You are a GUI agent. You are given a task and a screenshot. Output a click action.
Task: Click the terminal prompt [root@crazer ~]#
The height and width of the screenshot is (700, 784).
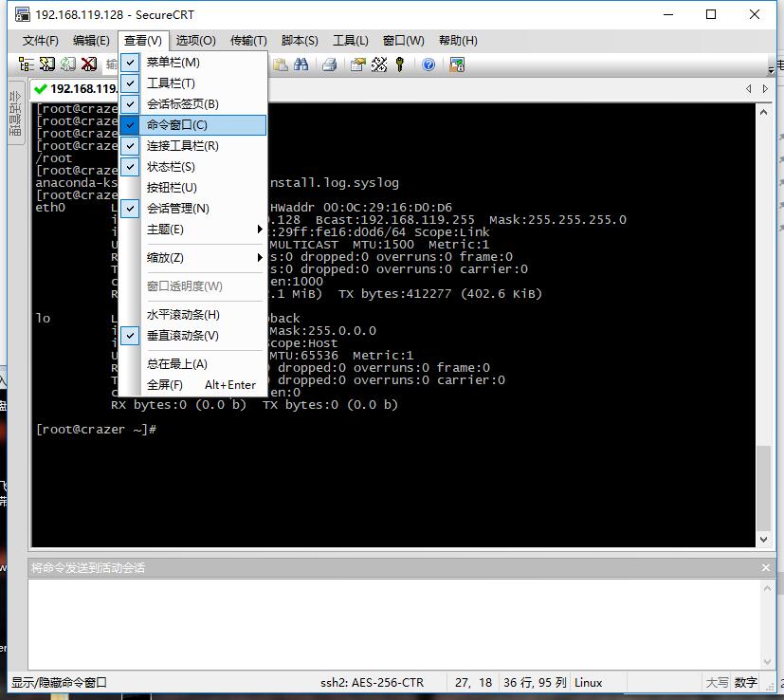(x=96, y=430)
